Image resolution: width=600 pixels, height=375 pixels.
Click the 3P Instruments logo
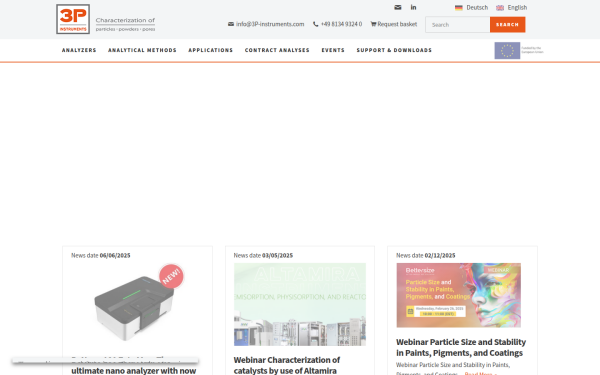[x=73, y=19]
